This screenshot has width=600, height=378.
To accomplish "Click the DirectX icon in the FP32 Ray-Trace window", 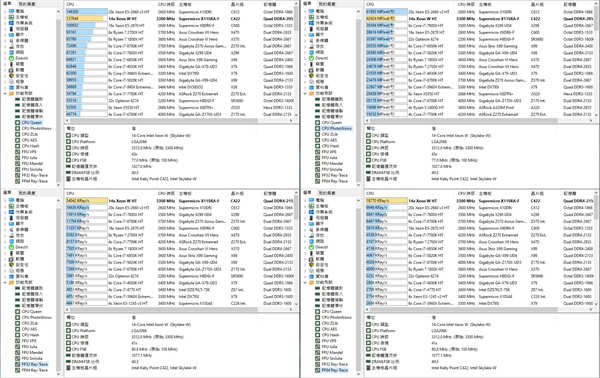I will point(11,247).
